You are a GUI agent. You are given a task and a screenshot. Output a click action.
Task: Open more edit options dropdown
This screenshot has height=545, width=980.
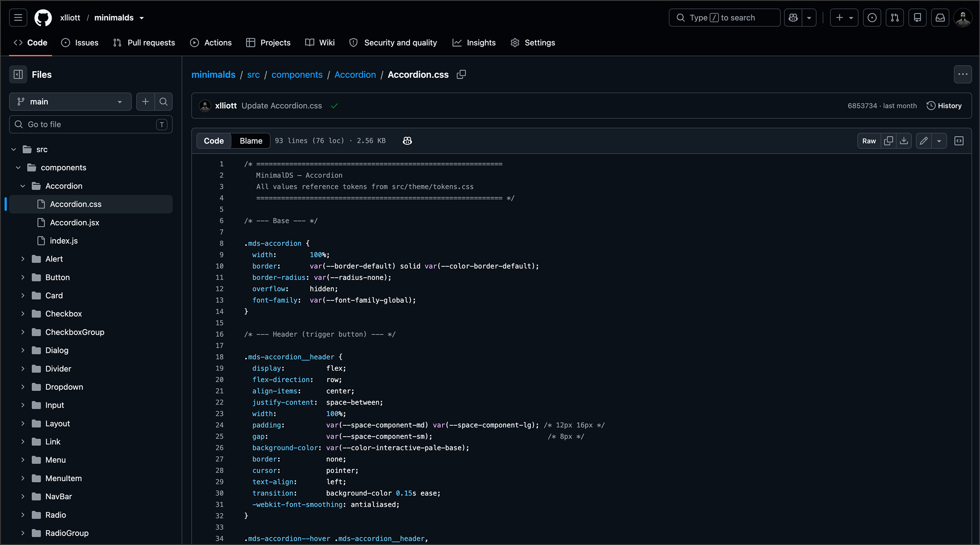pyautogui.click(x=939, y=141)
